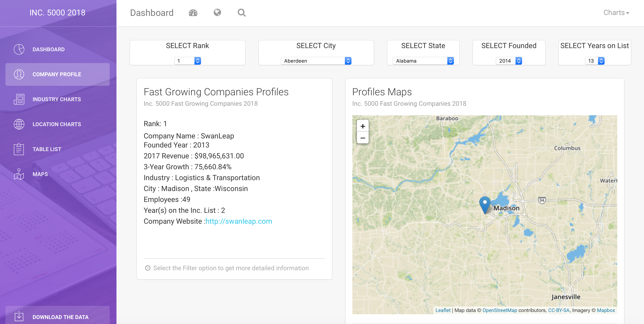644x324 pixels.
Task: Click the globe icon in top bar
Action: pyautogui.click(x=217, y=12)
